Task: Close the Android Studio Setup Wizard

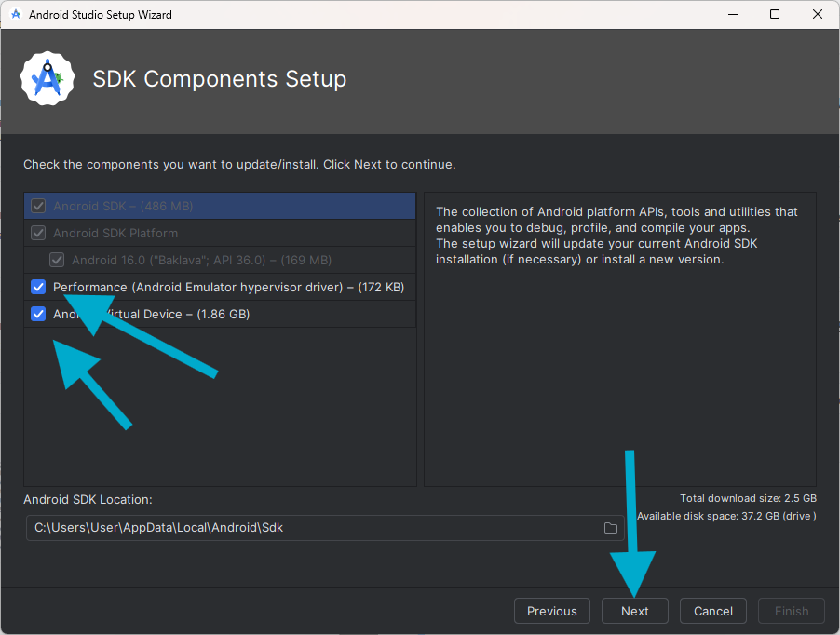Action: point(818,15)
